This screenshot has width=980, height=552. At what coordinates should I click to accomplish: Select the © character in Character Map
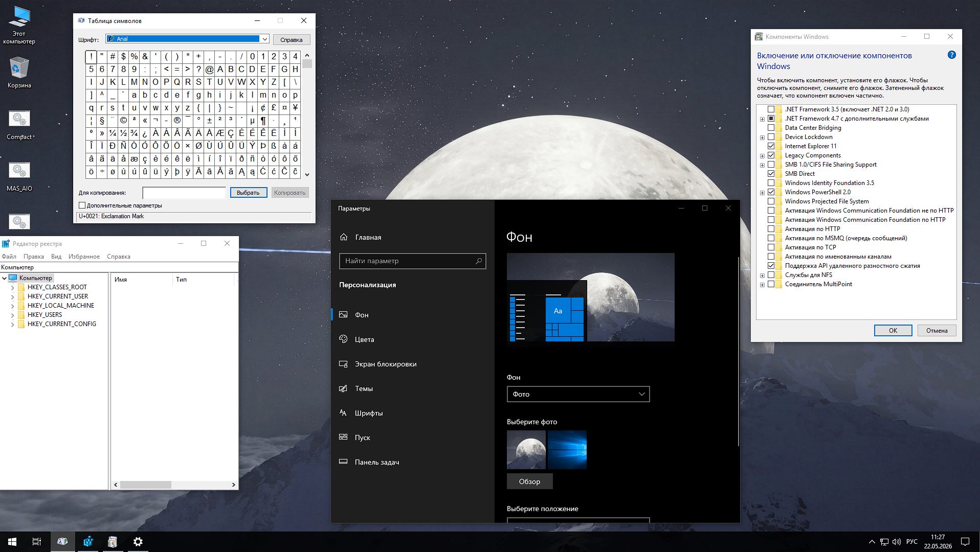123,121
